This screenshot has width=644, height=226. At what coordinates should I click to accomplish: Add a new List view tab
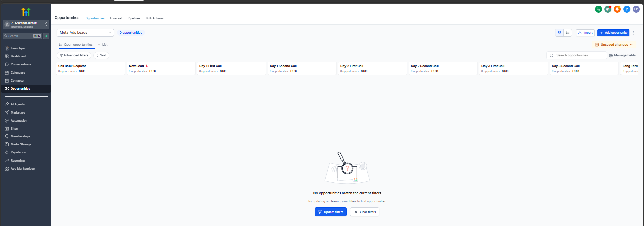(x=103, y=45)
